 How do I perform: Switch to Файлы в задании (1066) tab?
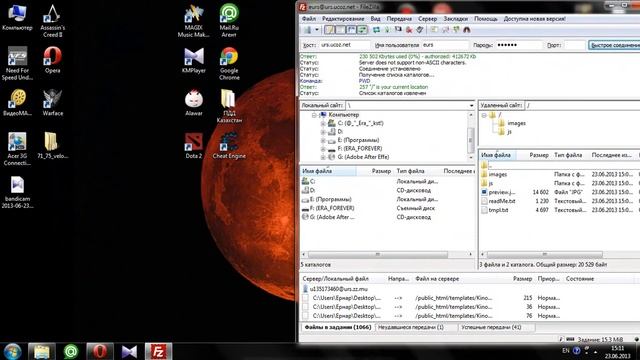tap(338, 327)
